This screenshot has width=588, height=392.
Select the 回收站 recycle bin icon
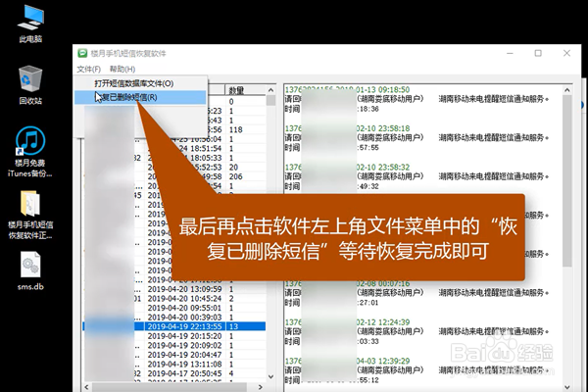click(30, 85)
